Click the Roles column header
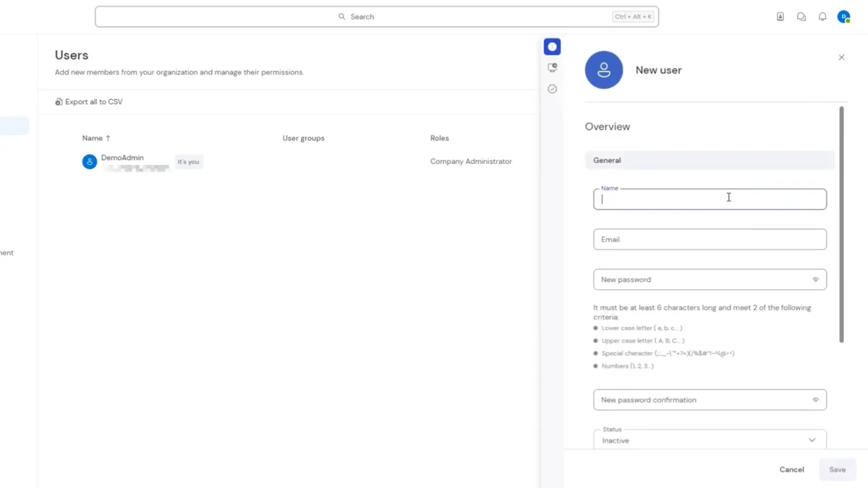The height and width of the screenshot is (488, 868). click(440, 138)
